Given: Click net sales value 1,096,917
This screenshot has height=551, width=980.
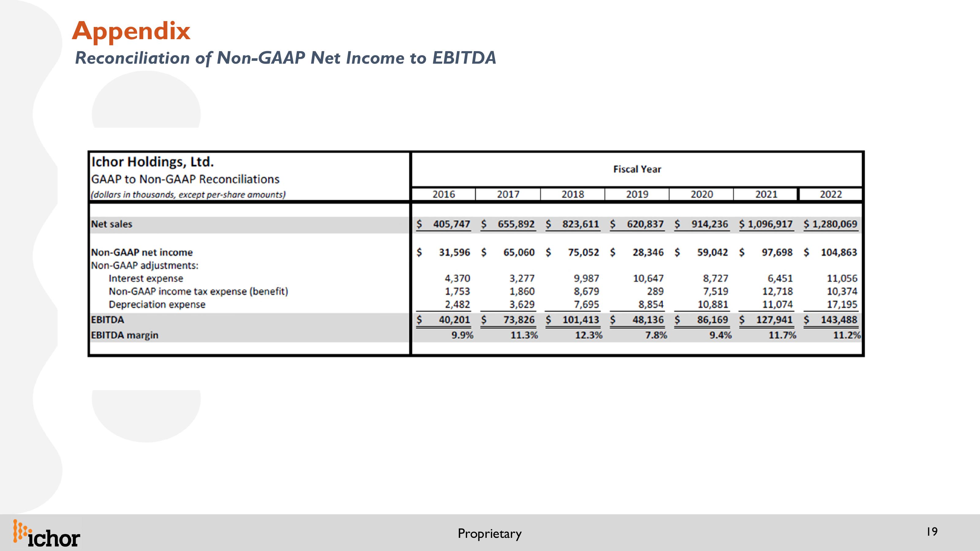Looking at the screenshot, I should tap(770, 224).
